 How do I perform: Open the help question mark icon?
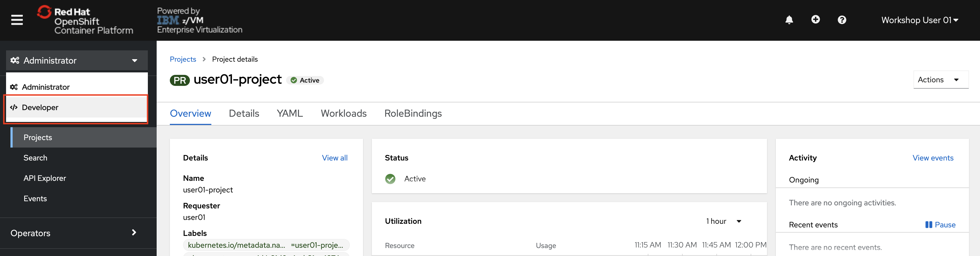[x=842, y=20]
